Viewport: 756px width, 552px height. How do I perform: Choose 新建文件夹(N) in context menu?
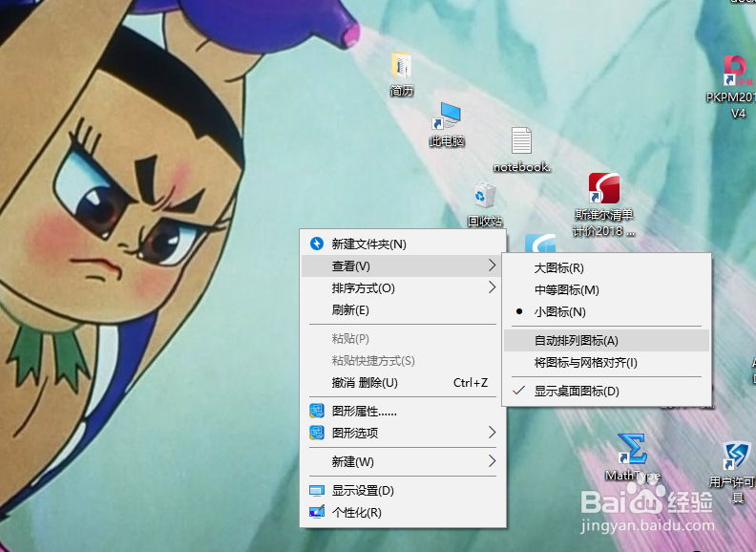403,244
